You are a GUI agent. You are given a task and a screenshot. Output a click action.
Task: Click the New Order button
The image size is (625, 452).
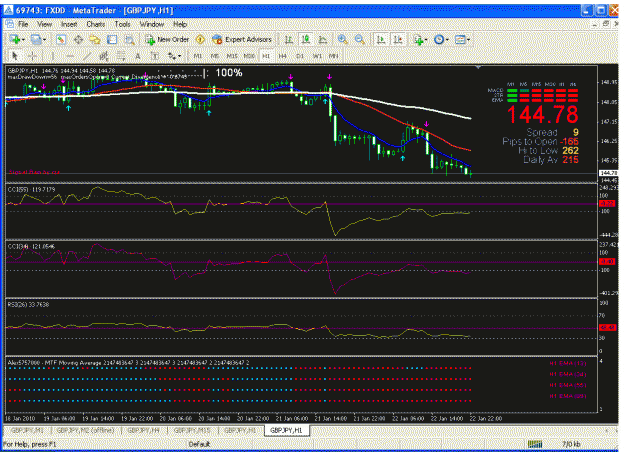[167, 39]
